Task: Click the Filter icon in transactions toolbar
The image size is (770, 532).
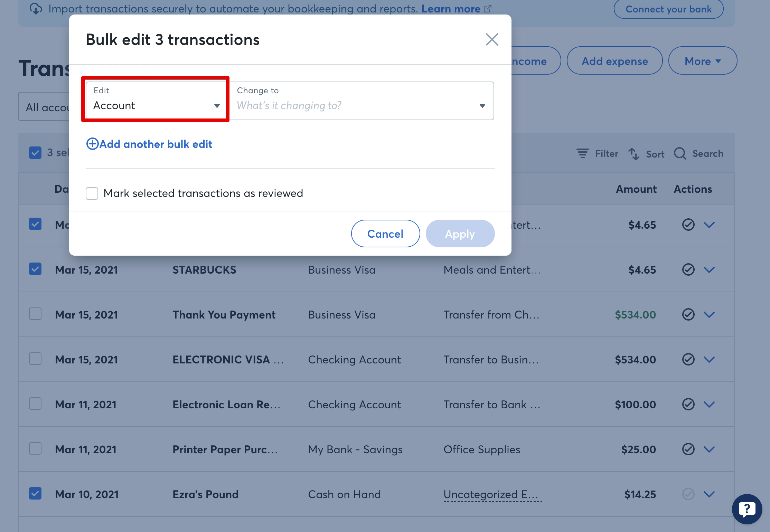Action: pos(583,153)
